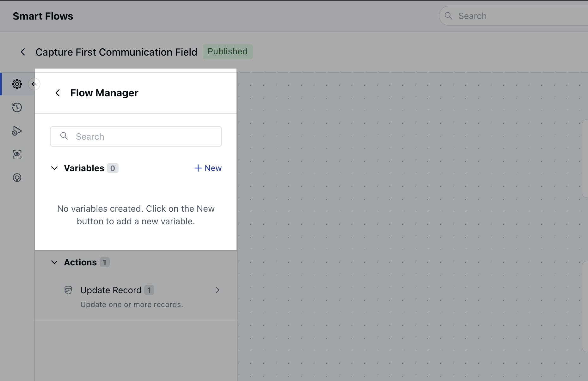This screenshot has height=381, width=588.
Task: Click inside the Flow Manager search field
Action: pos(136,136)
